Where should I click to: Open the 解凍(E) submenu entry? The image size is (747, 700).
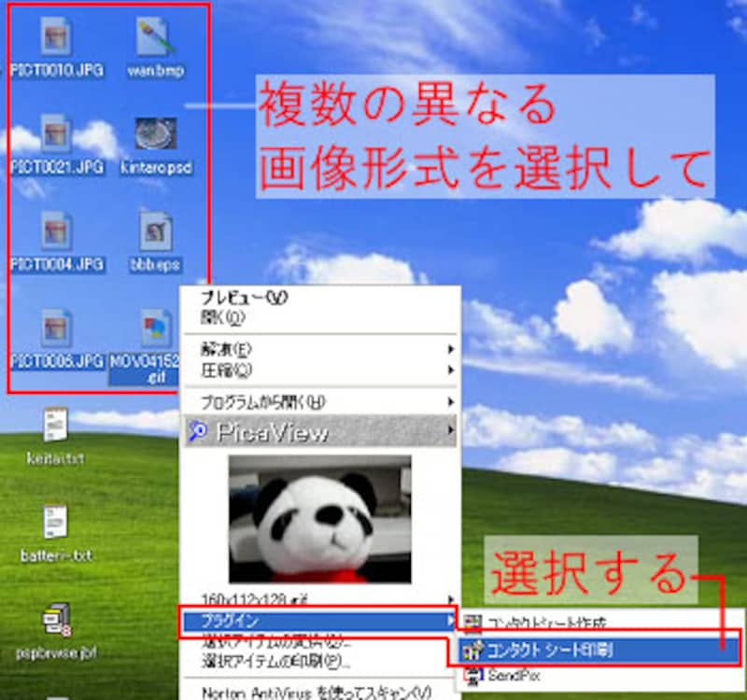pyautogui.click(x=319, y=350)
